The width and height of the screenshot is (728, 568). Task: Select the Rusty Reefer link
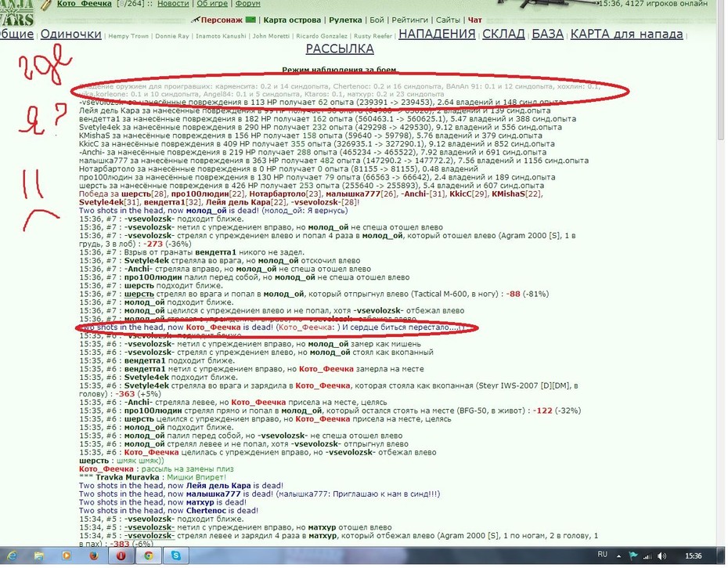pos(373,36)
